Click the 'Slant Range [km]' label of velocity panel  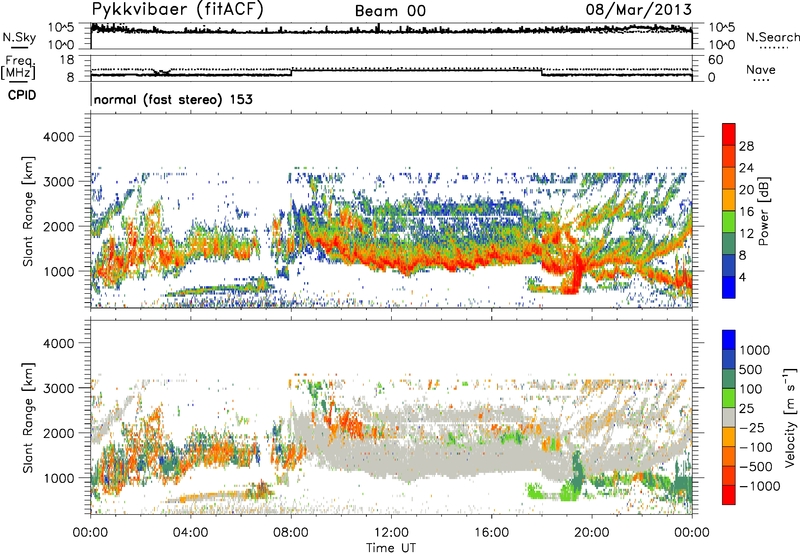tap(28, 418)
